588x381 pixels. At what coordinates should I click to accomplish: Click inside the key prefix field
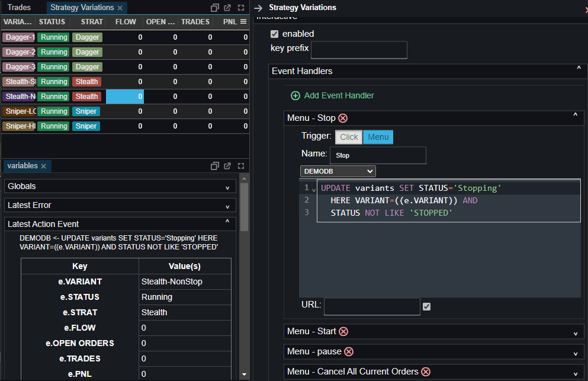tap(359, 50)
